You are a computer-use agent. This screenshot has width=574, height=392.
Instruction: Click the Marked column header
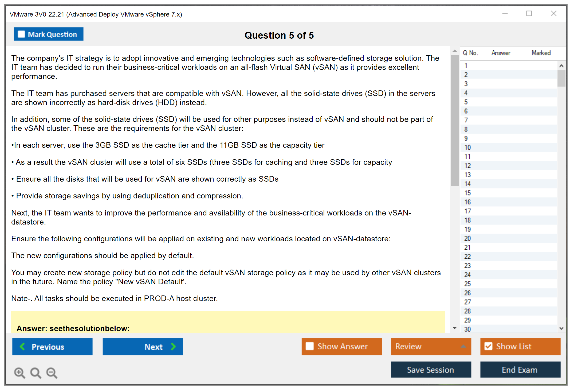[x=541, y=53]
